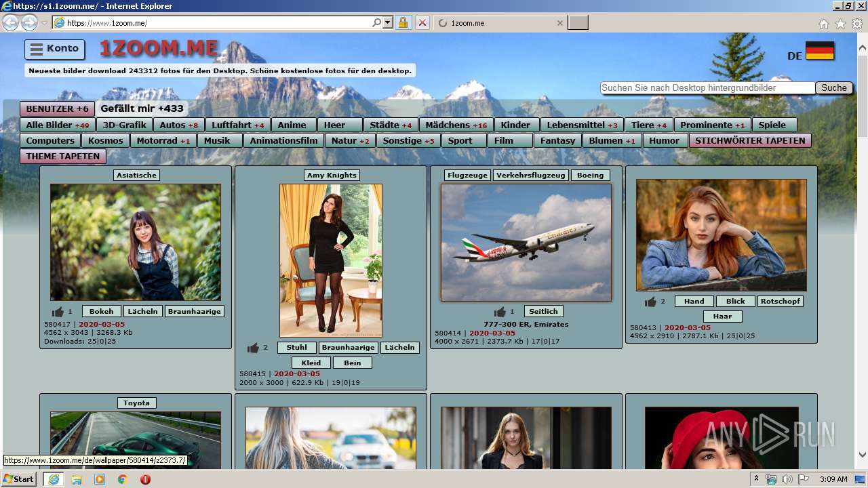Open the Asian girl wallpaper thumbnail
Image resolution: width=868 pixels, height=488 pixels.
pos(136,242)
